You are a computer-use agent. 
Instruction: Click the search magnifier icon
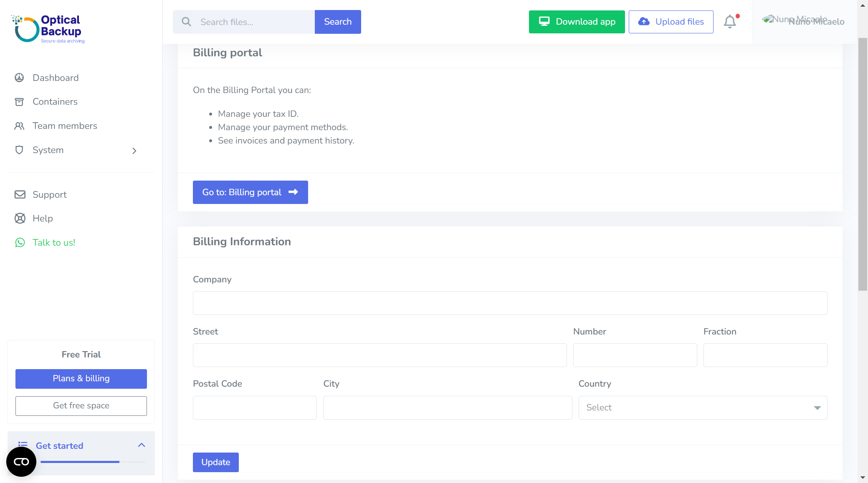pos(186,22)
